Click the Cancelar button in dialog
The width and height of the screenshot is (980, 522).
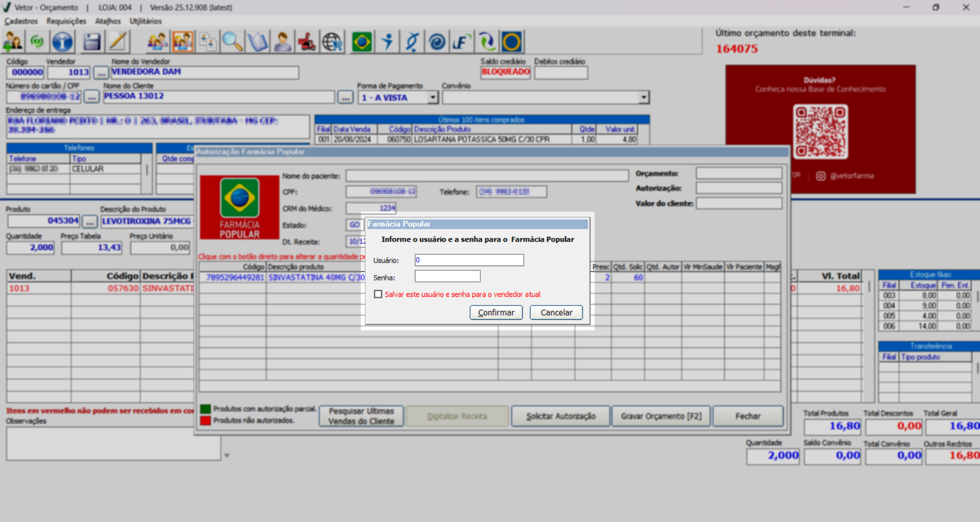click(556, 313)
